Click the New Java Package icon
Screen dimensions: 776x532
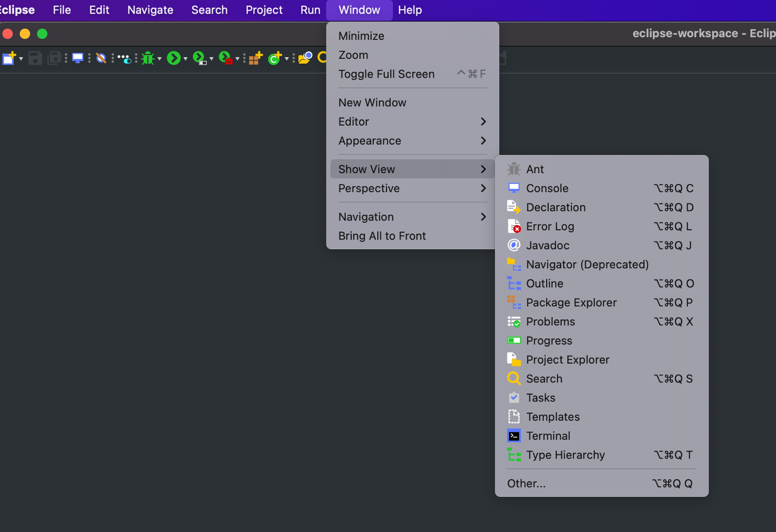pyautogui.click(x=256, y=58)
